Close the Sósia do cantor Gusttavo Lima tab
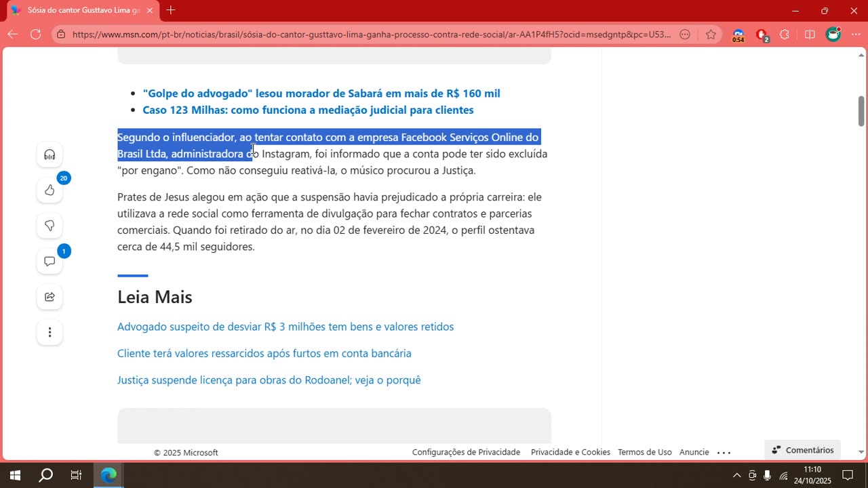The height and width of the screenshot is (488, 868). click(149, 10)
